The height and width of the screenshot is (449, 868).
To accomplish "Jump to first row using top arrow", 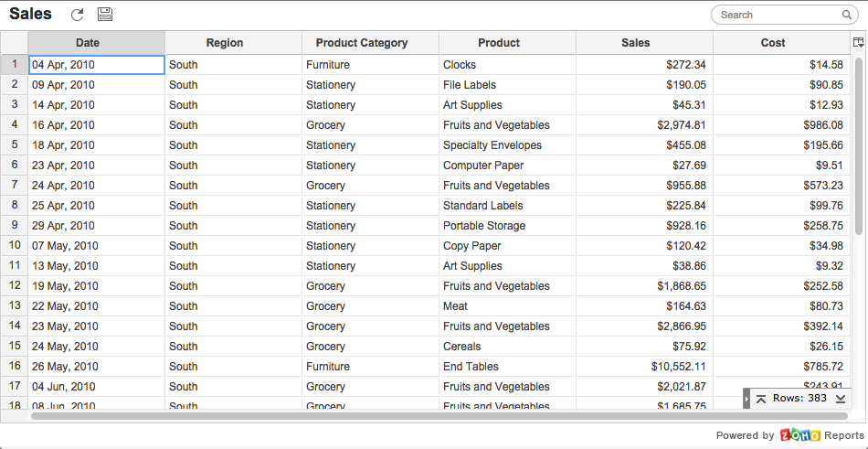I will [761, 399].
